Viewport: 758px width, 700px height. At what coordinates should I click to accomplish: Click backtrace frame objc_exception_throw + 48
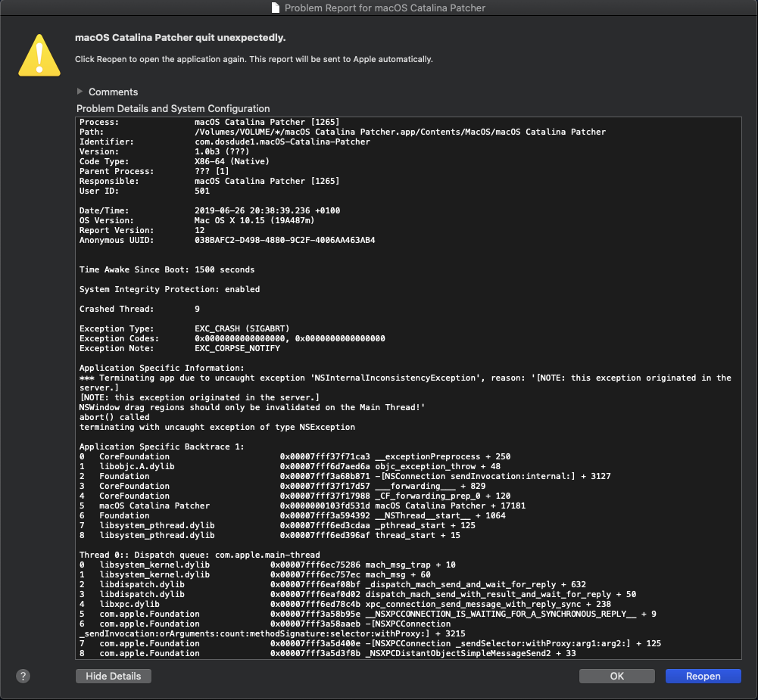tap(289, 467)
